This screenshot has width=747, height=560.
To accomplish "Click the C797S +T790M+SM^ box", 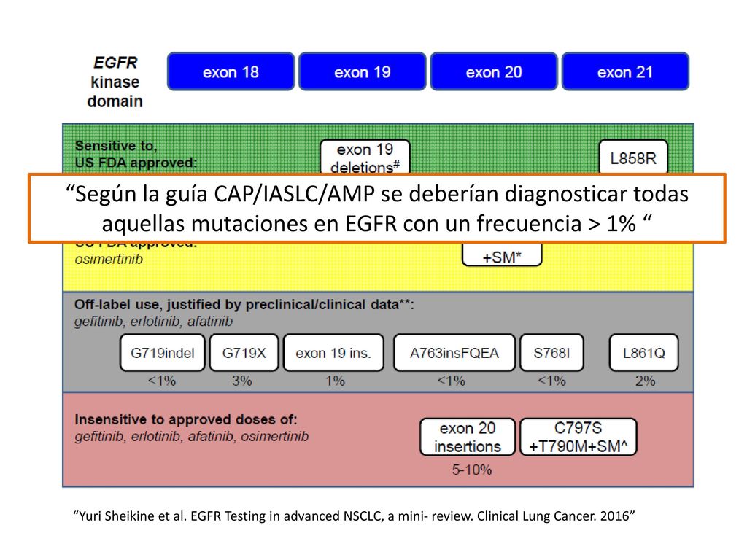I will [578, 437].
